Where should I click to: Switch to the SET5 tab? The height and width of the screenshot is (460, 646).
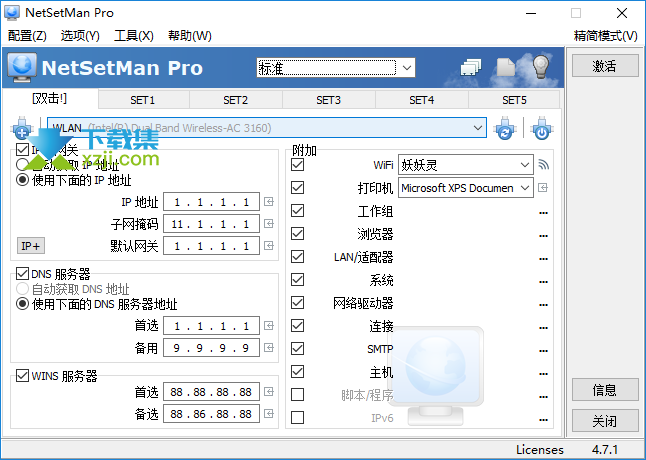[x=514, y=100]
